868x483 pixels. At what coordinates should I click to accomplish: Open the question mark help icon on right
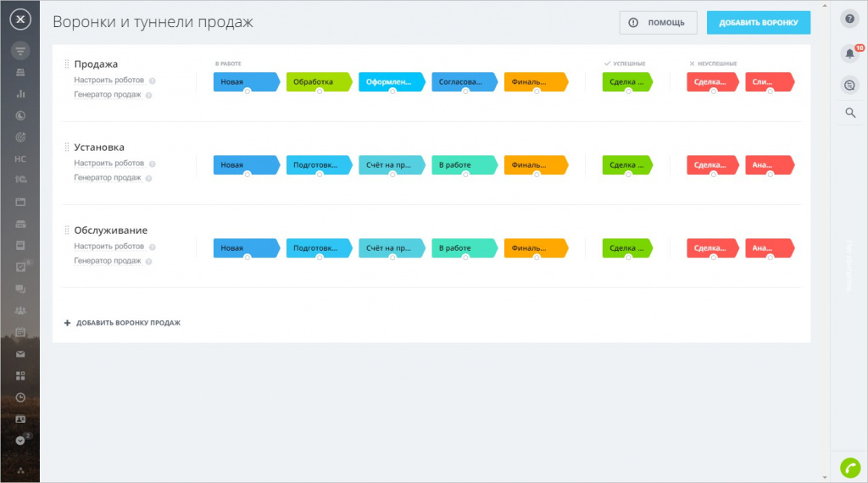tap(849, 19)
